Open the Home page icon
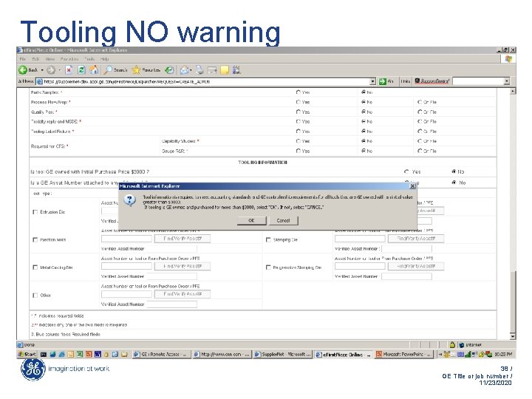This screenshot has width=532, height=399. (94, 70)
